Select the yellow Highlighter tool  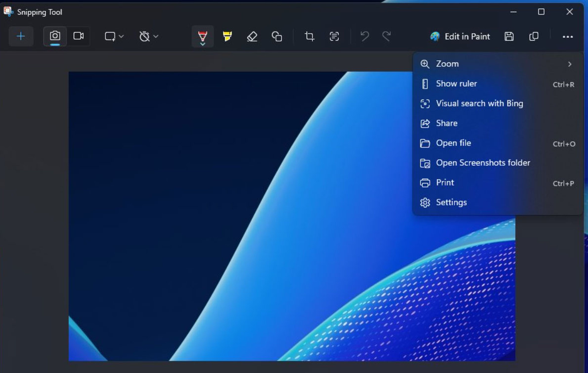point(227,36)
